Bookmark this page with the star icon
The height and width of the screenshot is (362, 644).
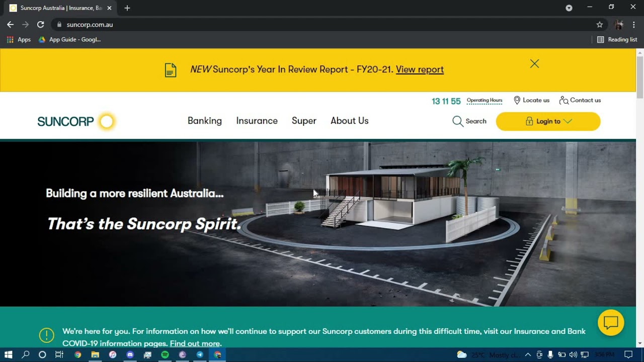599,24
